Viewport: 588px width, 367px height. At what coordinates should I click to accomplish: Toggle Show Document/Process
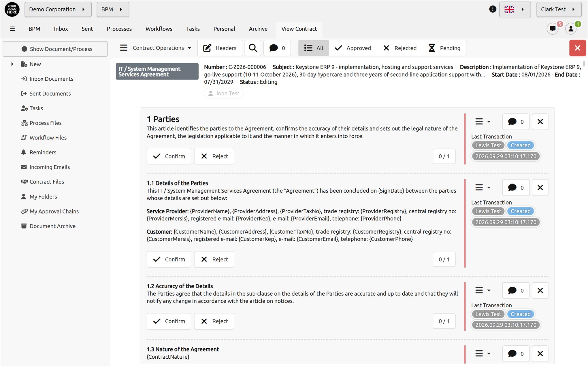tap(55, 49)
